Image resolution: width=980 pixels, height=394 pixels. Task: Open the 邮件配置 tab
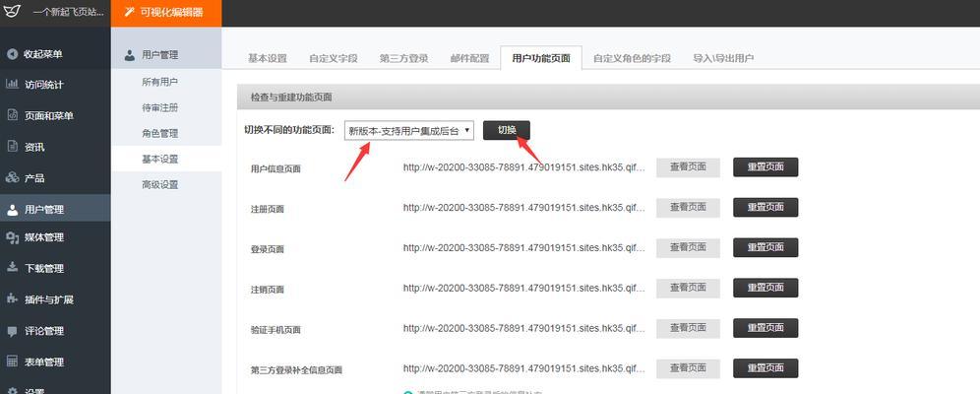tap(469, 58)
